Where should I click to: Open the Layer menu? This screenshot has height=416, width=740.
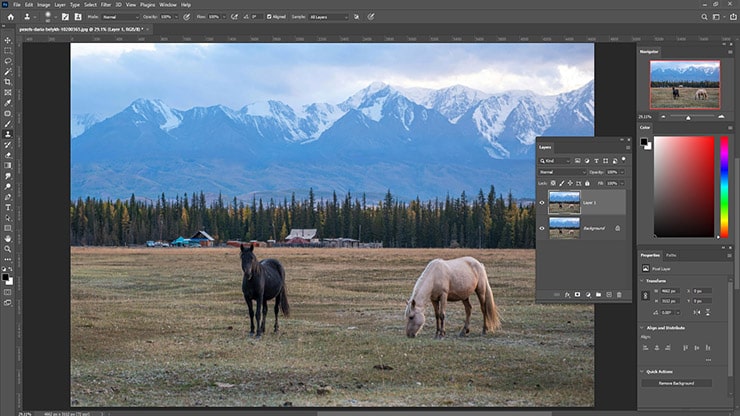60,5
